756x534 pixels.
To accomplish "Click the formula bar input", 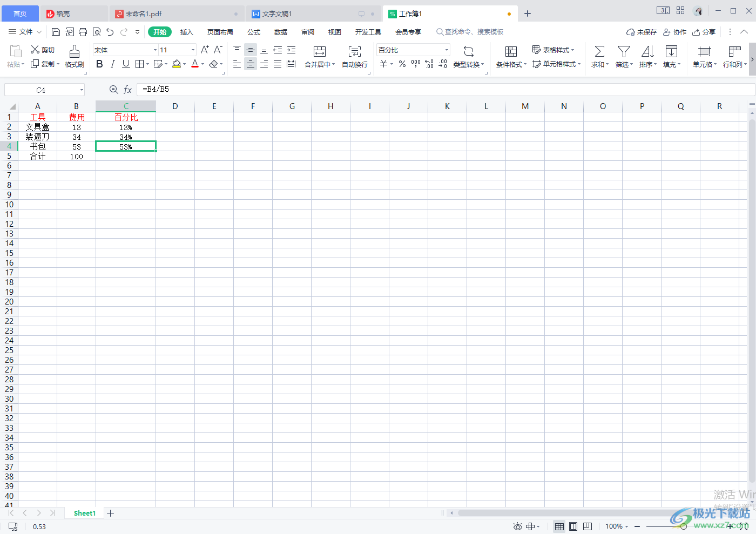I will pyautogui.click(x=446, y=89).
